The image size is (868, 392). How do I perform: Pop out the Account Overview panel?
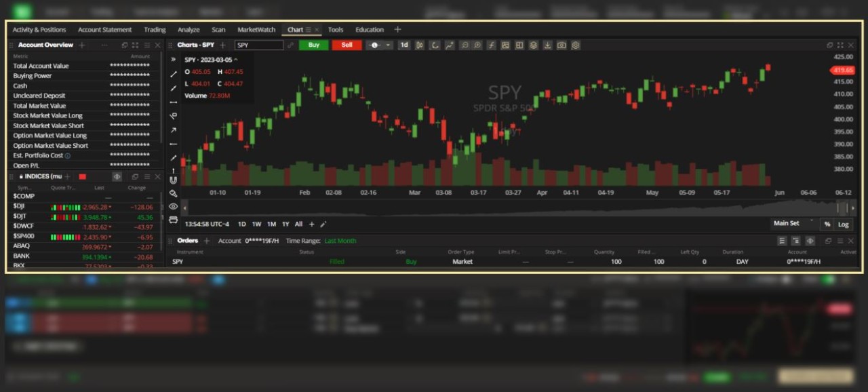click(x=125, y=45)
